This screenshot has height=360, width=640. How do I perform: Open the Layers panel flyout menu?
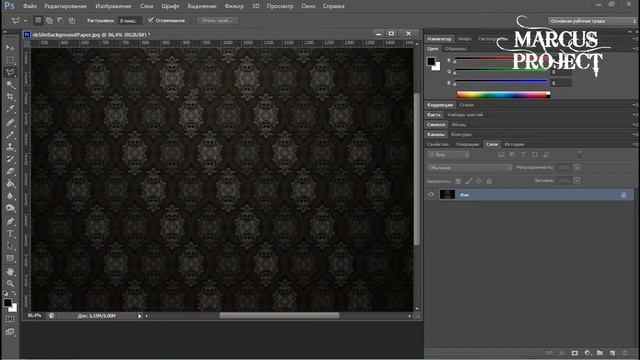[x=635, y=144]
